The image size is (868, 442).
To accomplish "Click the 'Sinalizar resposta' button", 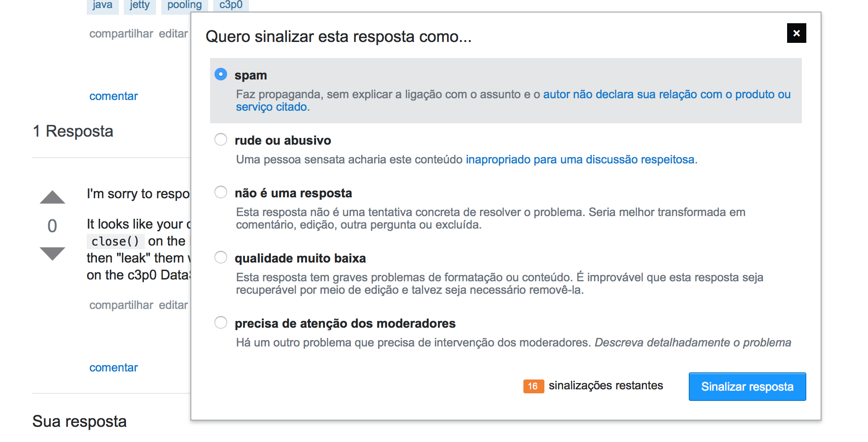I will 747,387.
